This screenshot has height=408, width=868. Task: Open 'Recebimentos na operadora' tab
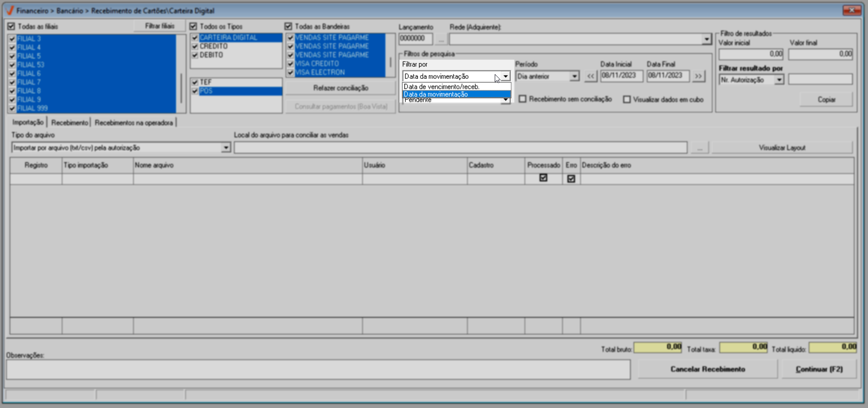[134, 123]
